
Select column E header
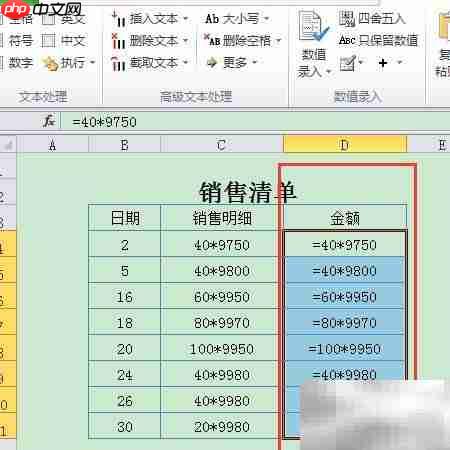pos(429,145)
